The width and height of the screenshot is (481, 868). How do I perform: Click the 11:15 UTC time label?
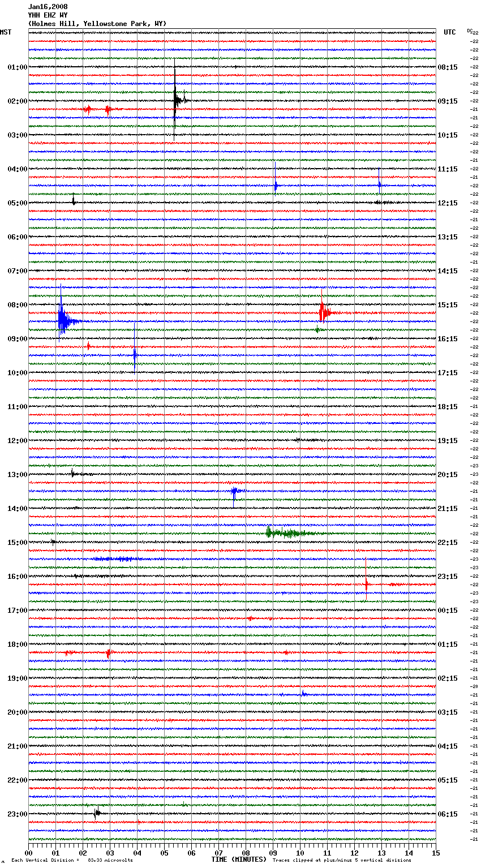click(448, 169)
